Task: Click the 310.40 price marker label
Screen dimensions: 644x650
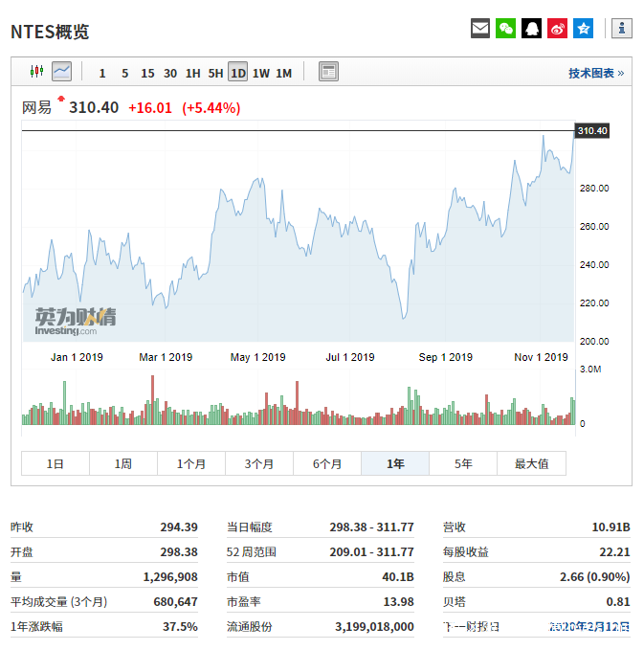Action: coord(591,130)
